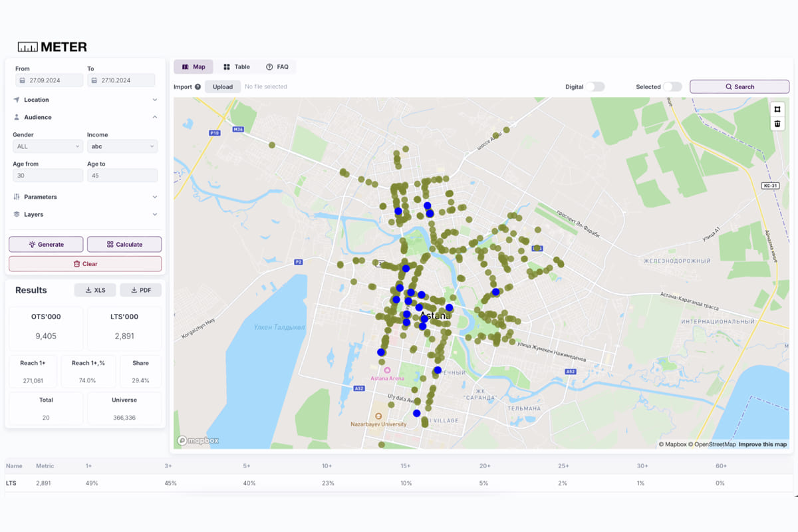Click the trash delete tool on map
The height and width of the screenshot is (532, 798).
[x=778, y=124]
